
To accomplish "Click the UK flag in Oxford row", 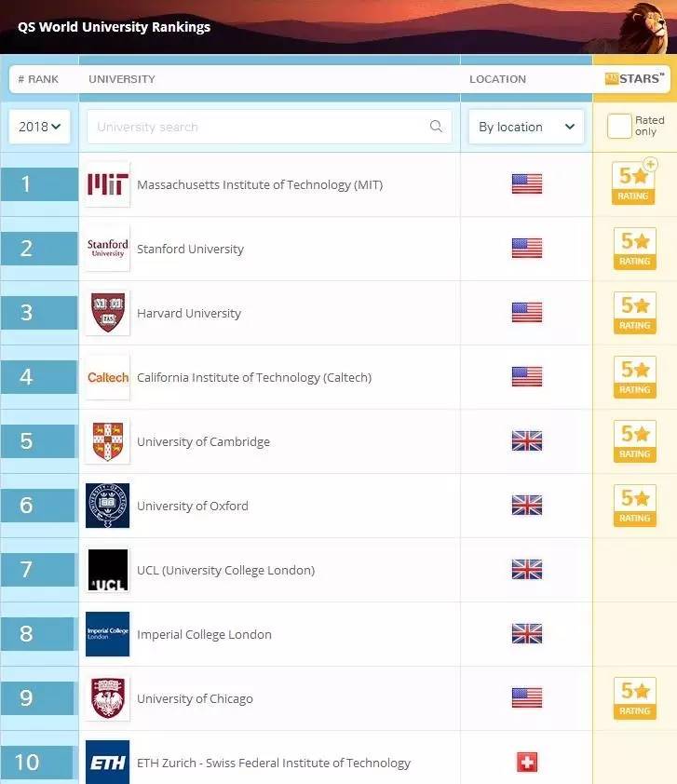I will (x=527, y=505).
